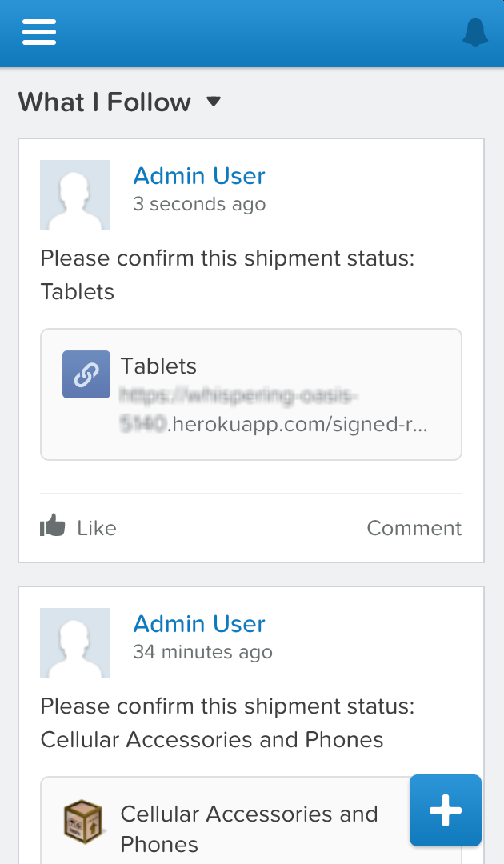The width and height of the screenshot is (504, 864).
Task: Open the herokuapp.com signed-request URL
Action: click(274, 410)
